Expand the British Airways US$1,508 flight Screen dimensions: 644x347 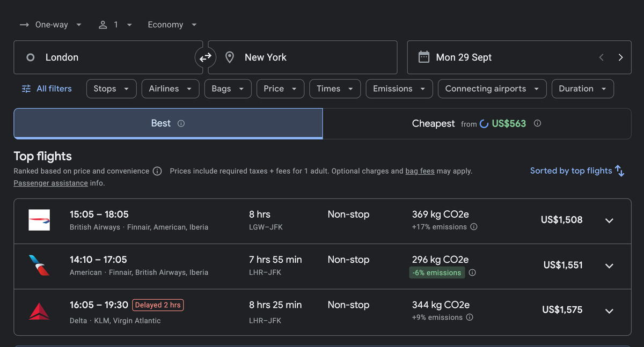(609, 220)
